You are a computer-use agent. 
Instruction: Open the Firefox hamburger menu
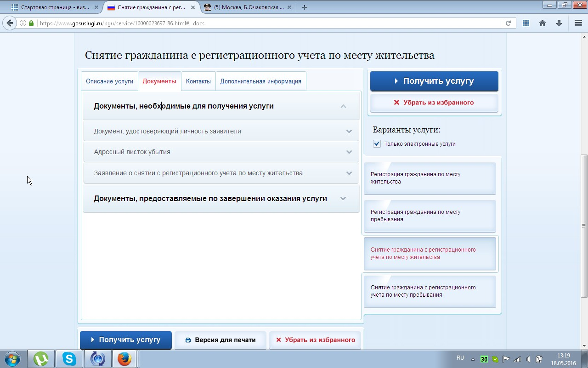tap(578, 23)
